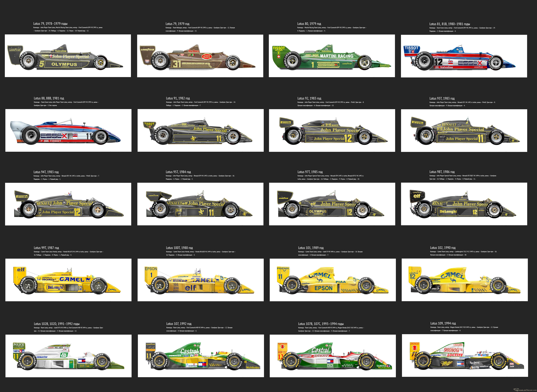Click the title 'Lotus 79, 1978–1979 годы'
The width and height of the screenshot is (537, 392).
click(x=50, y=24)
